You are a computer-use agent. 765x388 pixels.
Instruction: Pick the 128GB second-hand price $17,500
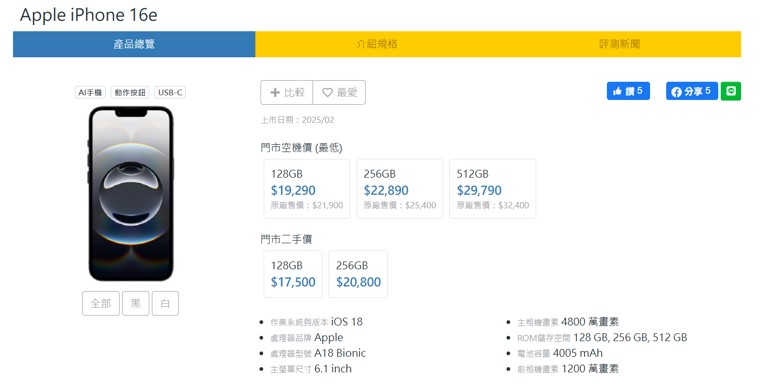tap(293, 274)
